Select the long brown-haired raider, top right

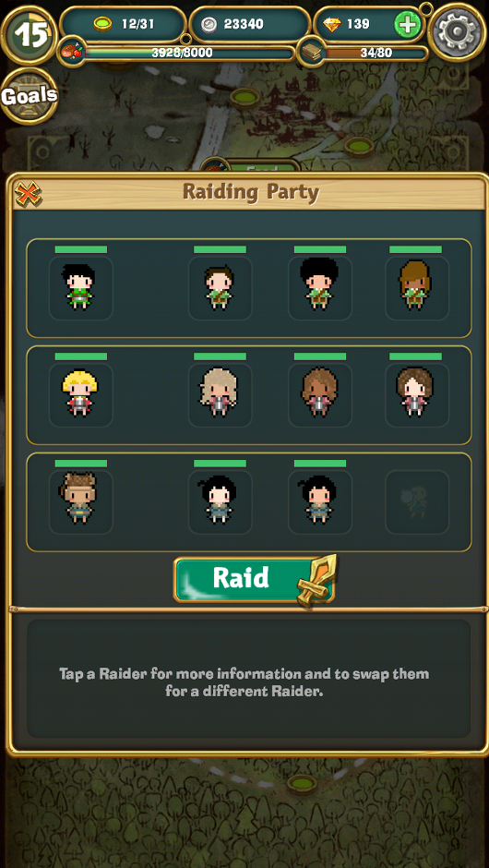[x=416, y=288]
